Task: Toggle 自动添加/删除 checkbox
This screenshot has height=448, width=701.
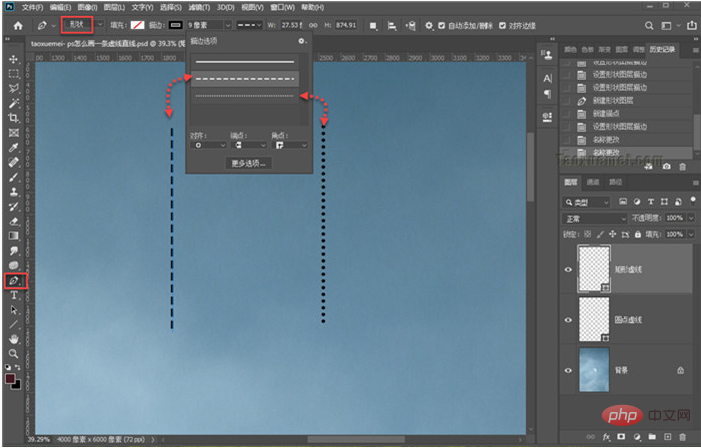Action: [442, 25]
